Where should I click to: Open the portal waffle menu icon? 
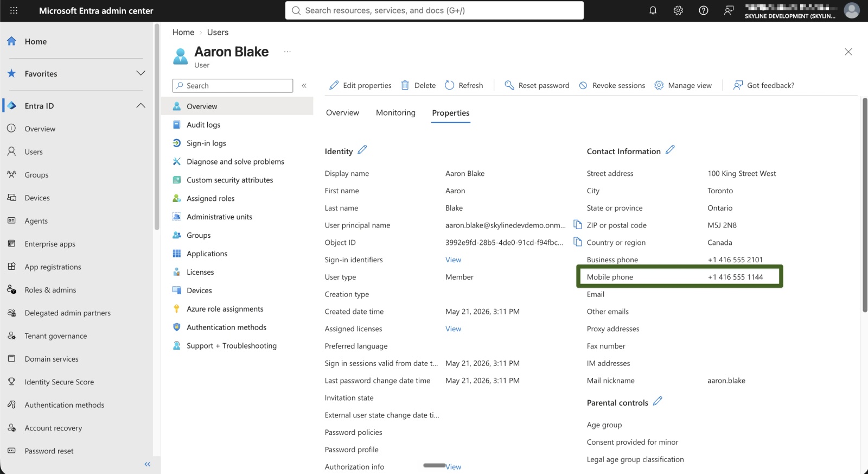14,10
